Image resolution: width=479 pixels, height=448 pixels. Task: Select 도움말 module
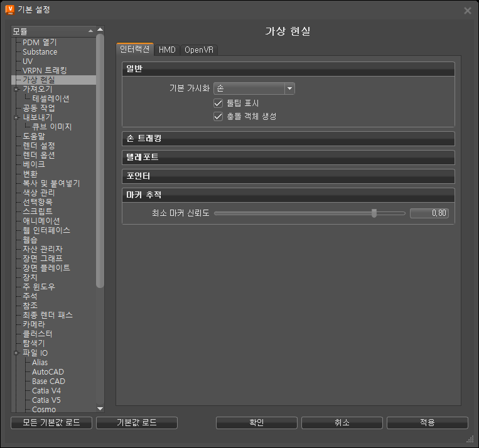pos(34,137)
